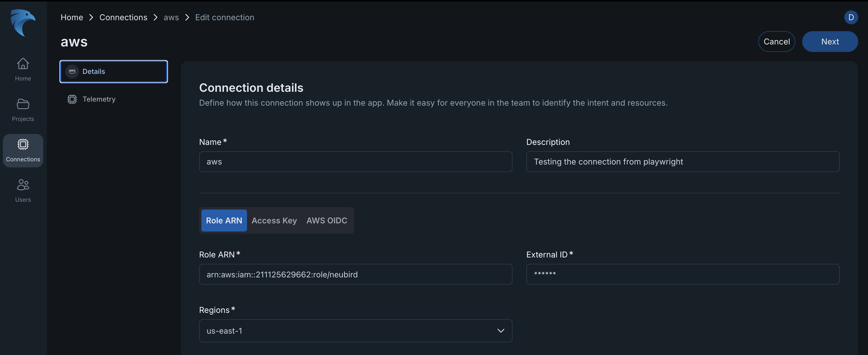Open the Connections panel from the sidebar
Viewport: 868px width, 355px height.
23,150
